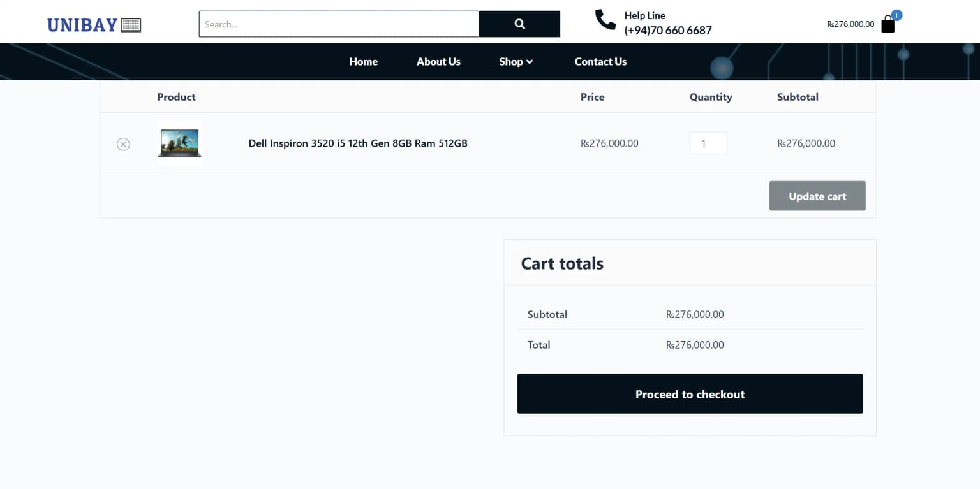Open the Contact Us page
The width and height of the screenshot is (980, 489).
tap(600, 62)
